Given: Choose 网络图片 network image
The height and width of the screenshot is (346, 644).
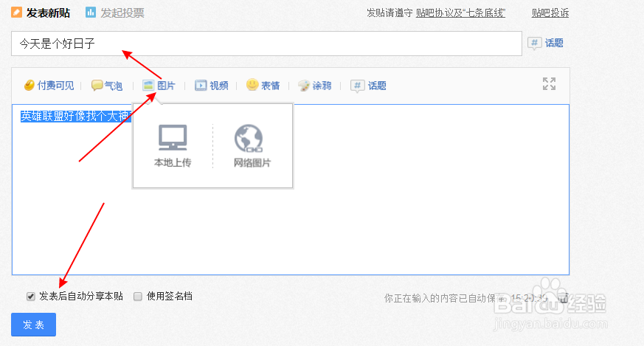Looking at the screenshot, I should [252, 146].
